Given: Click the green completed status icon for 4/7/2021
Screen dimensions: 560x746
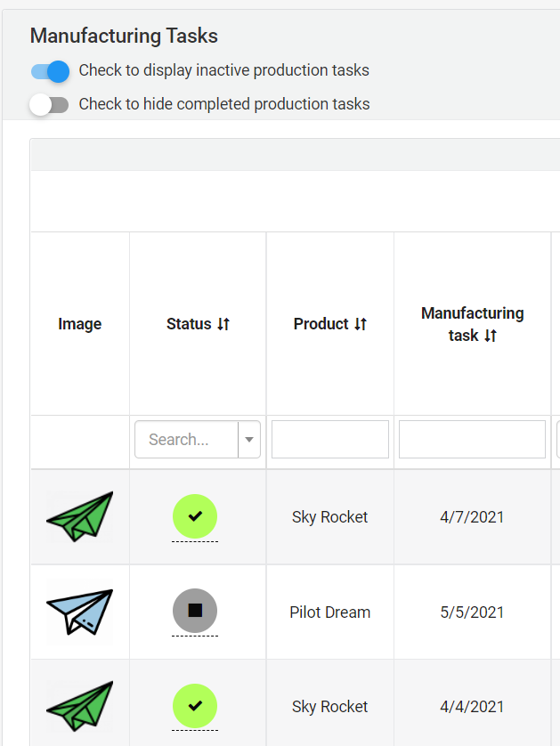Looking at the screenshot, I should point(195,516).
